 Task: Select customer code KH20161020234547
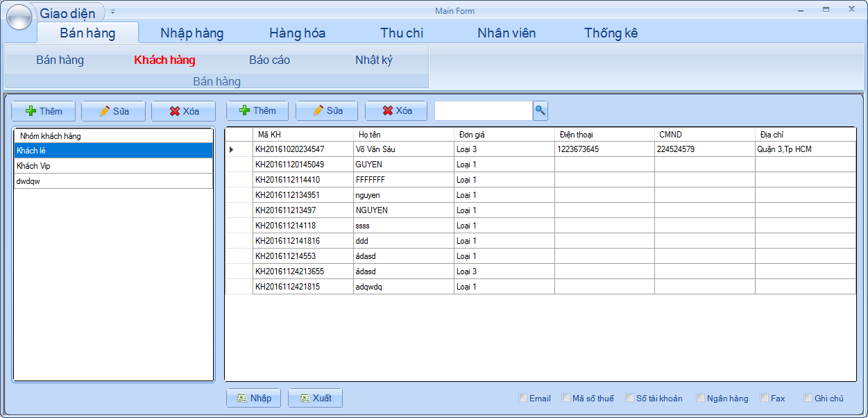coord(303,149)
